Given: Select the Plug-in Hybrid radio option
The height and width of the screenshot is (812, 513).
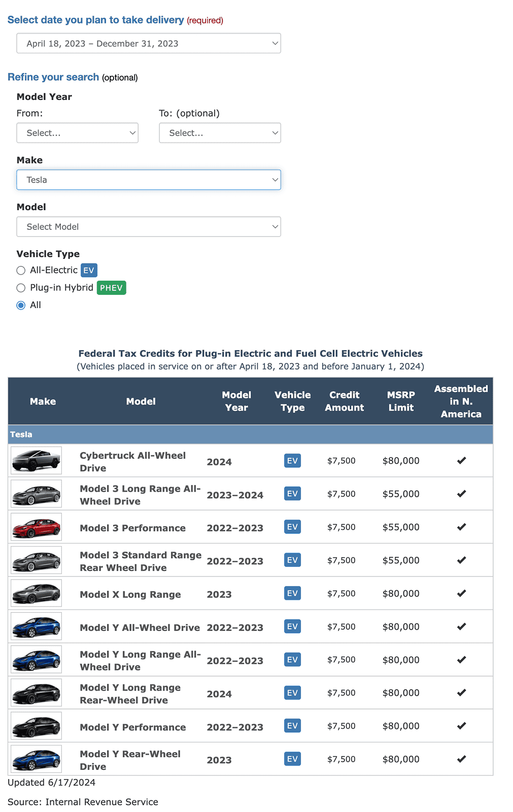Looking at the screenshot, I should 21,288.
